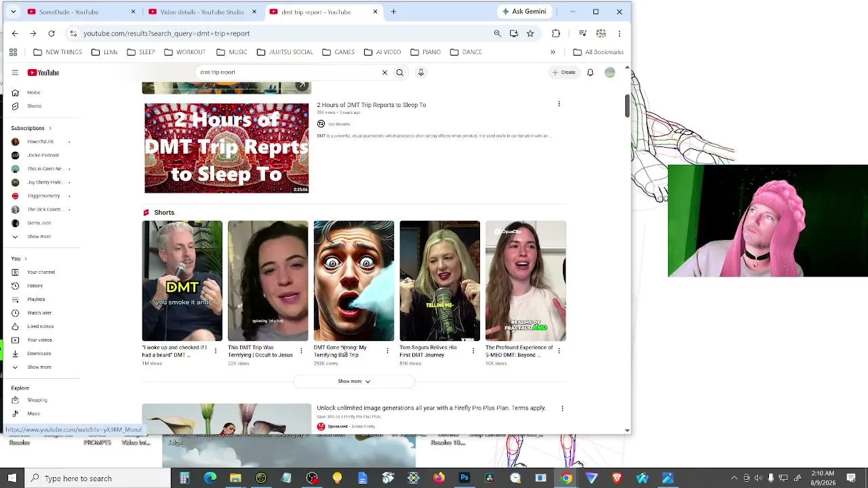Expand the You section chevron

pos(25,258)
